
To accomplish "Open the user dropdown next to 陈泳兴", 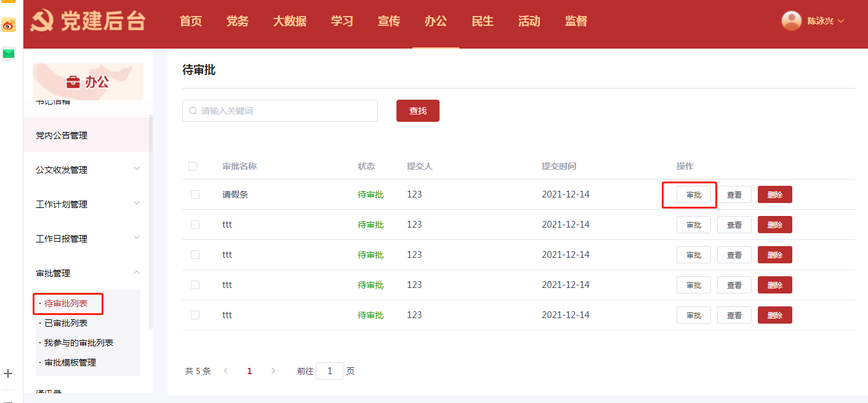I will (841, 21).
